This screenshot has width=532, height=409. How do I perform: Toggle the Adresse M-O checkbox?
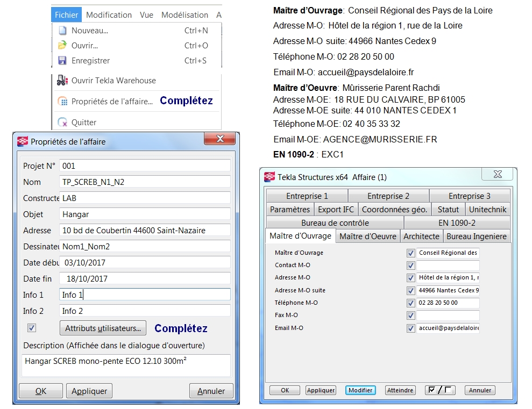pyautogui.click(x=411, y=278)
